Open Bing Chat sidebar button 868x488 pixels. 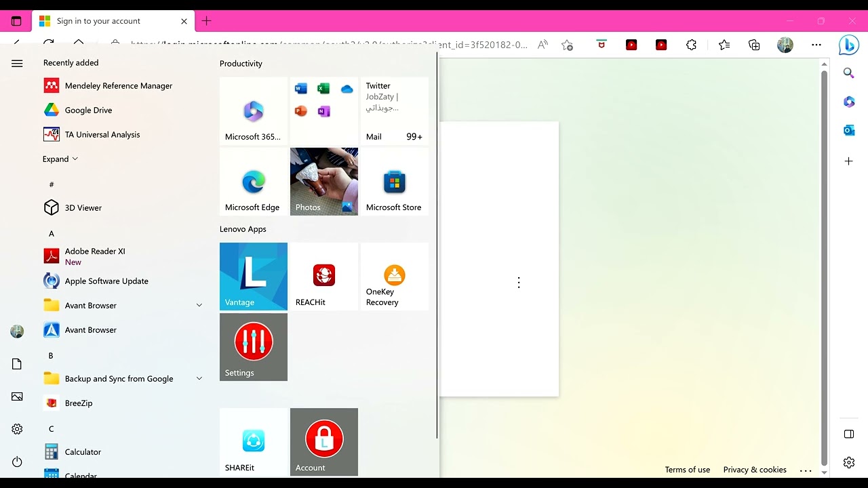point(848,45)
